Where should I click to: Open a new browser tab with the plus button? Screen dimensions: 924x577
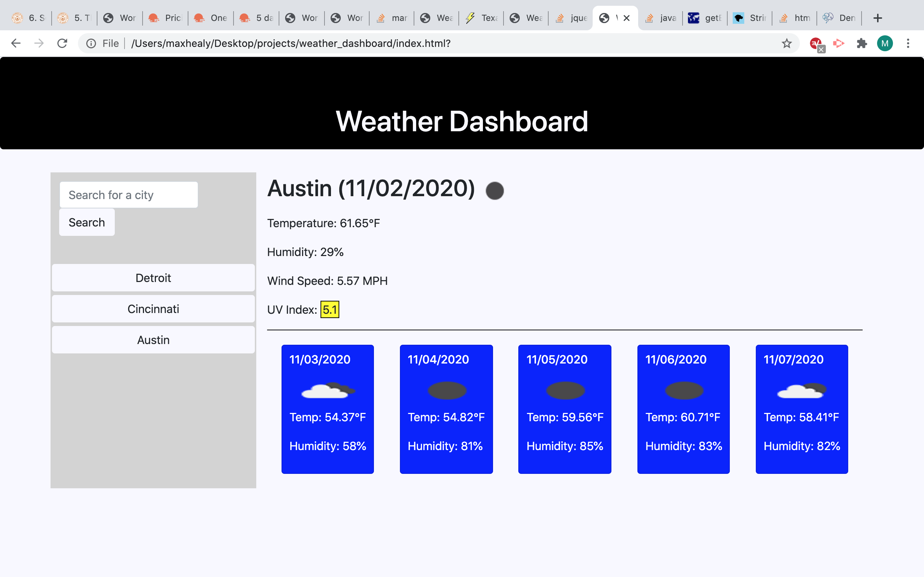click(x=878, y=18)
